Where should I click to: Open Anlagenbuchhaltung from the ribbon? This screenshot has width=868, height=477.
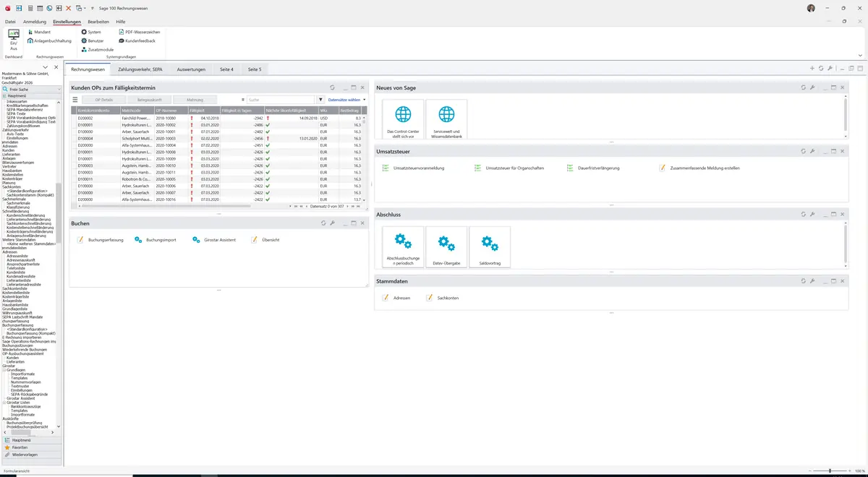(49, 41)
